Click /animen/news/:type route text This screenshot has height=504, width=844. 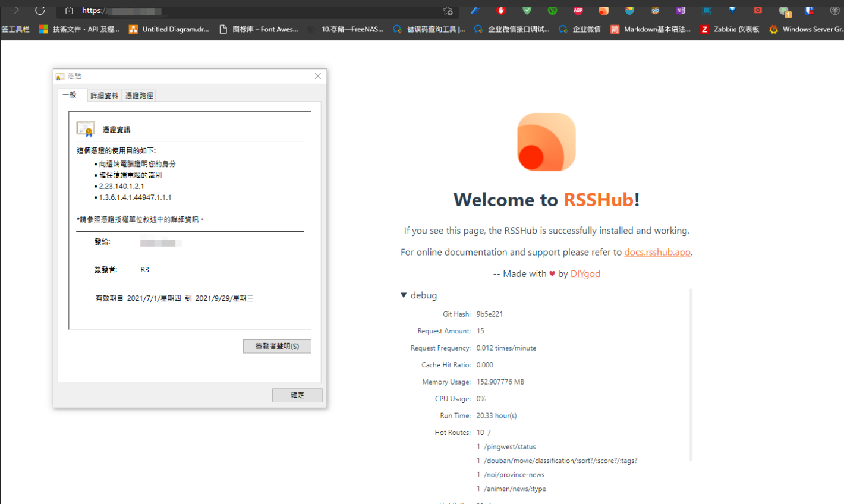(x=515, y=489)
